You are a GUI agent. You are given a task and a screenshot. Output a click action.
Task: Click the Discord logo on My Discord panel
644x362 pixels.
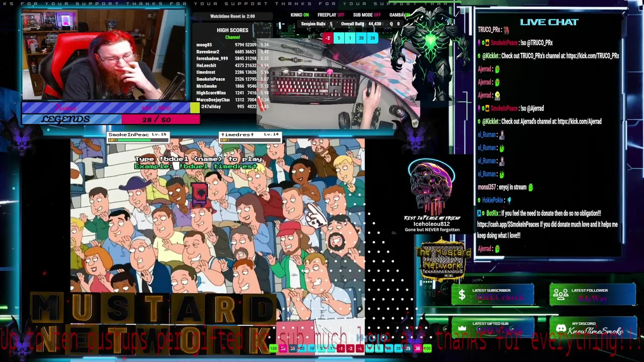(560, 329)
